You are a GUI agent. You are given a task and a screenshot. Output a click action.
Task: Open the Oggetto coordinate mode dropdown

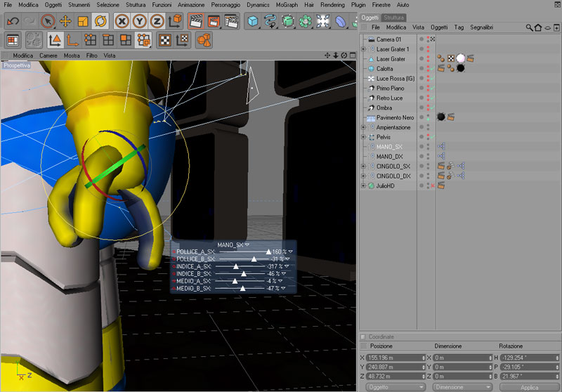(396, 387)
